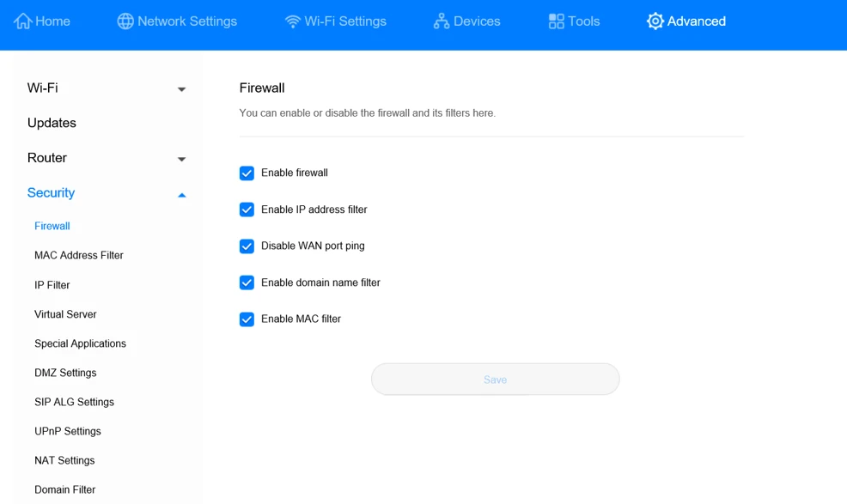The height and width of the screenshot is (504, 847).
Task: Disable the Enable firewall checkbox
Action: 247,173
